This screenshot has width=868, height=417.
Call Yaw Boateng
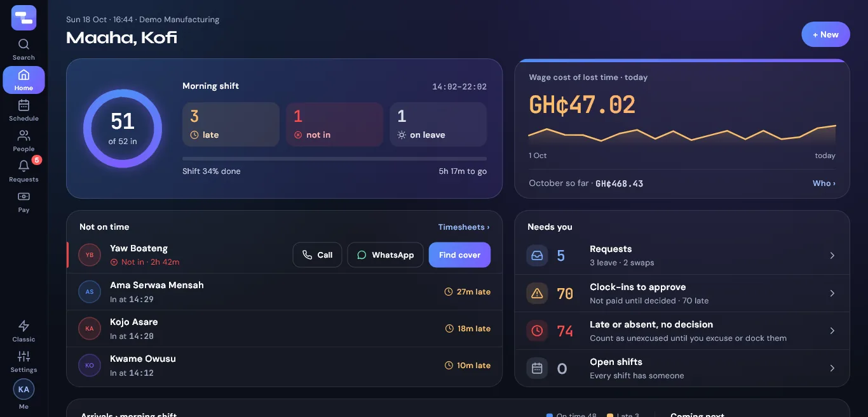[x=317, y=255]
